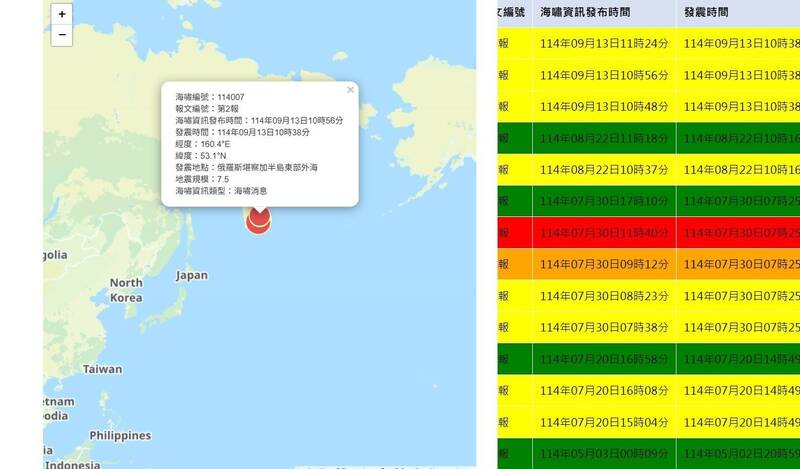
Task: Select the row published 114年07月30日08時23分
Action: tap(648, 296)
